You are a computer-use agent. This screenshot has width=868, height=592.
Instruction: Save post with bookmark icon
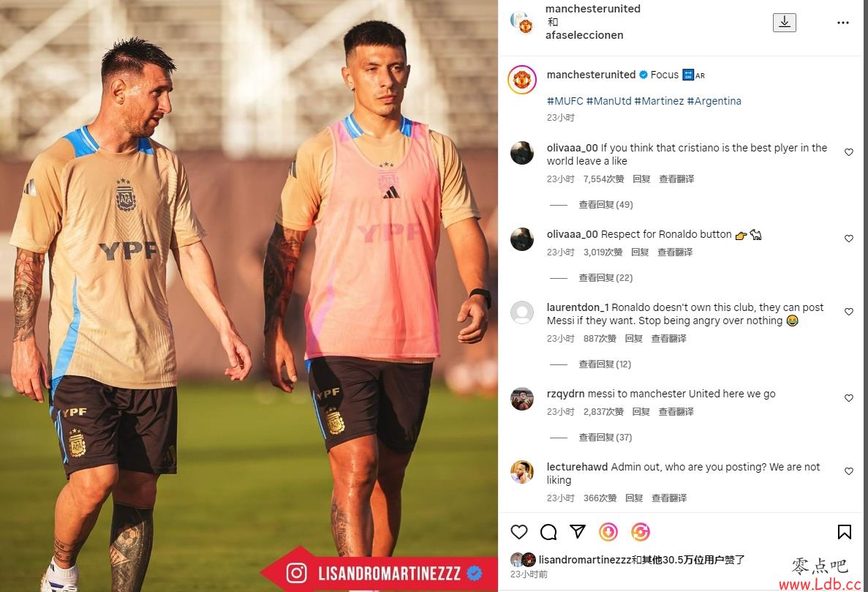coord(844,532)
